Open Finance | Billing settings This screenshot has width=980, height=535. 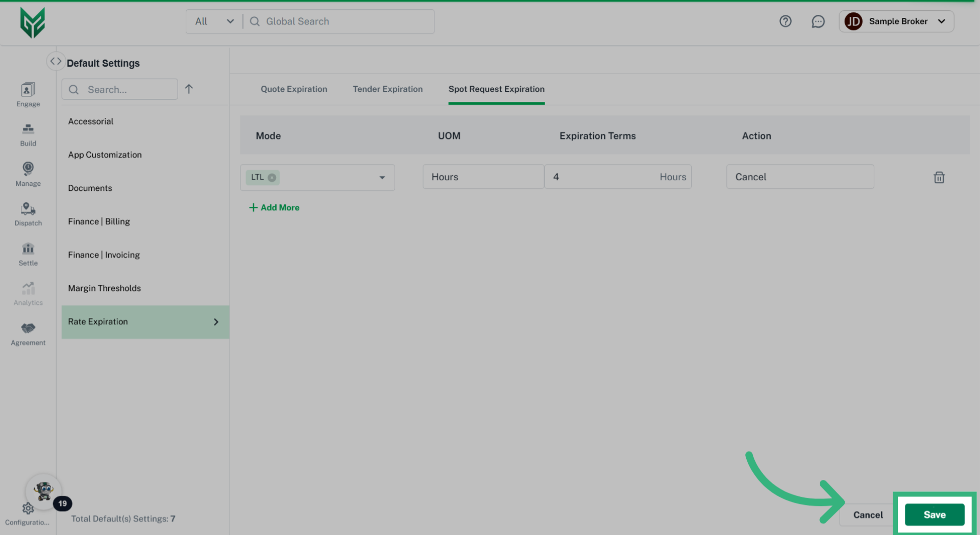145,222
